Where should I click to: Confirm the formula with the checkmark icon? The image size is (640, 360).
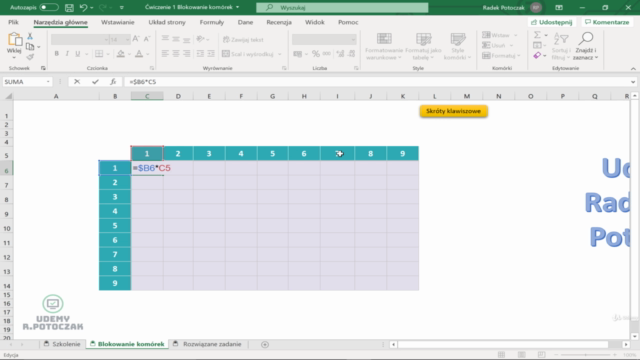[x=95, y=82]
